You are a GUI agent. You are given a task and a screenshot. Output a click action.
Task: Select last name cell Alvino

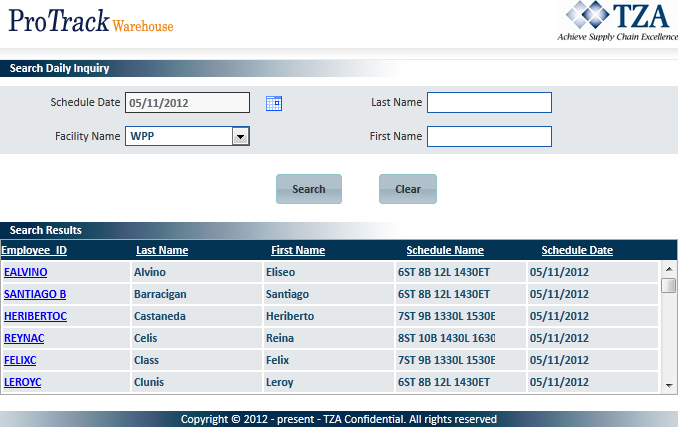[x=196, y=272]
